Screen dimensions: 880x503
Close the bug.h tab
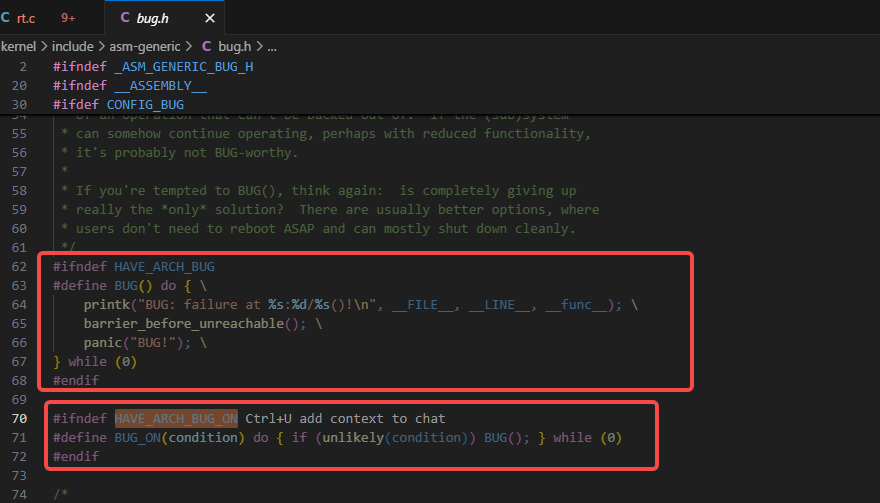210,19
